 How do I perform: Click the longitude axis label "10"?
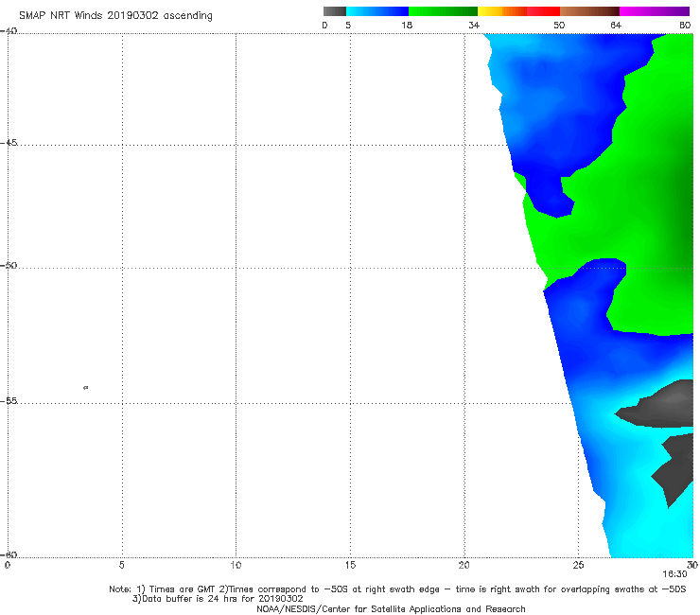(x=236, y=566)
